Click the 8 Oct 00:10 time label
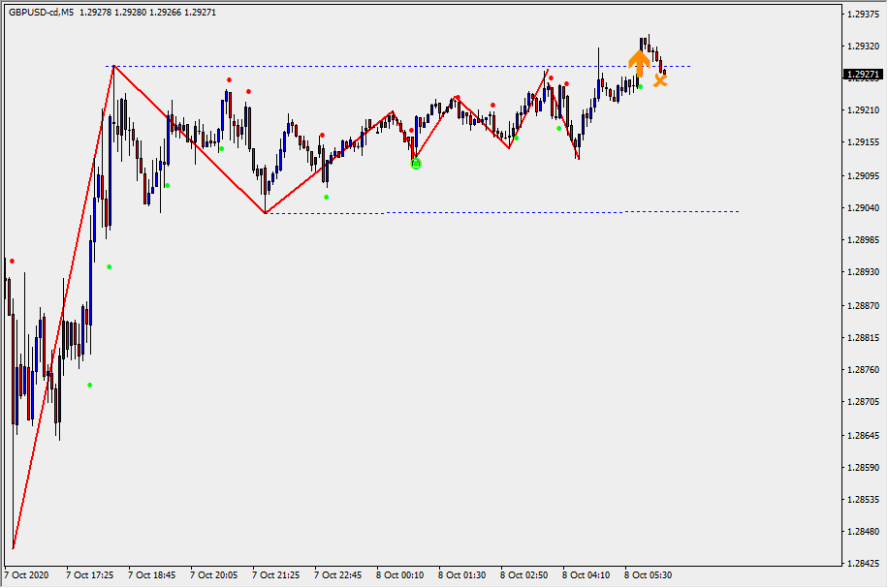 pyautogui.click(x=399, y=574)
